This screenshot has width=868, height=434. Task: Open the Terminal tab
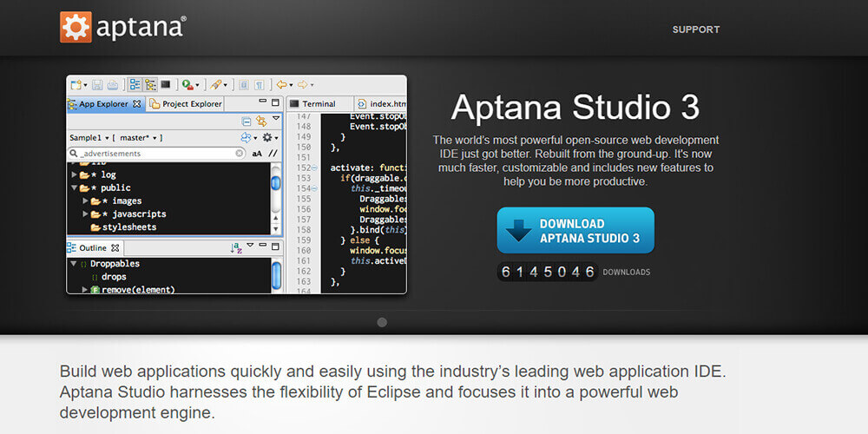312,104
